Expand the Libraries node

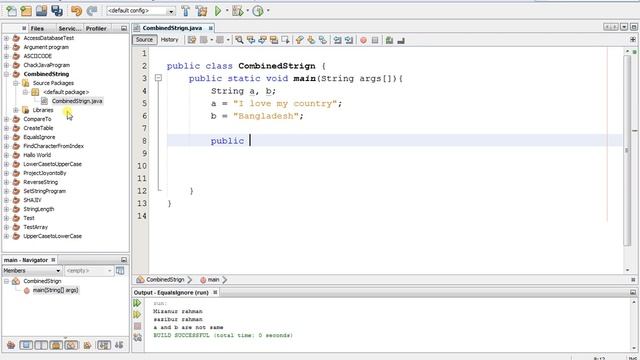pyautogui.click(x=16, y=110)
